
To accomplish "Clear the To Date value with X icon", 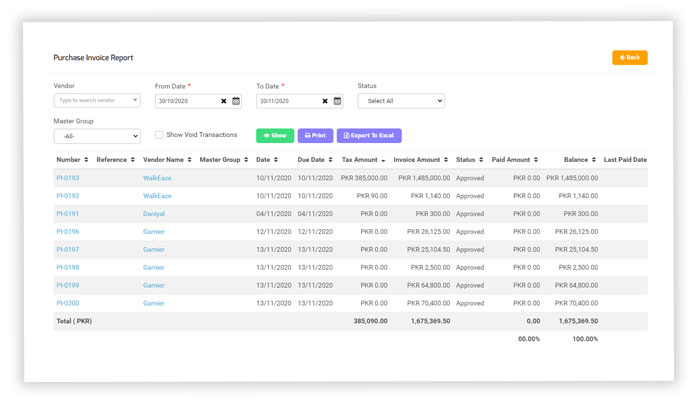I will coord(325,101).
